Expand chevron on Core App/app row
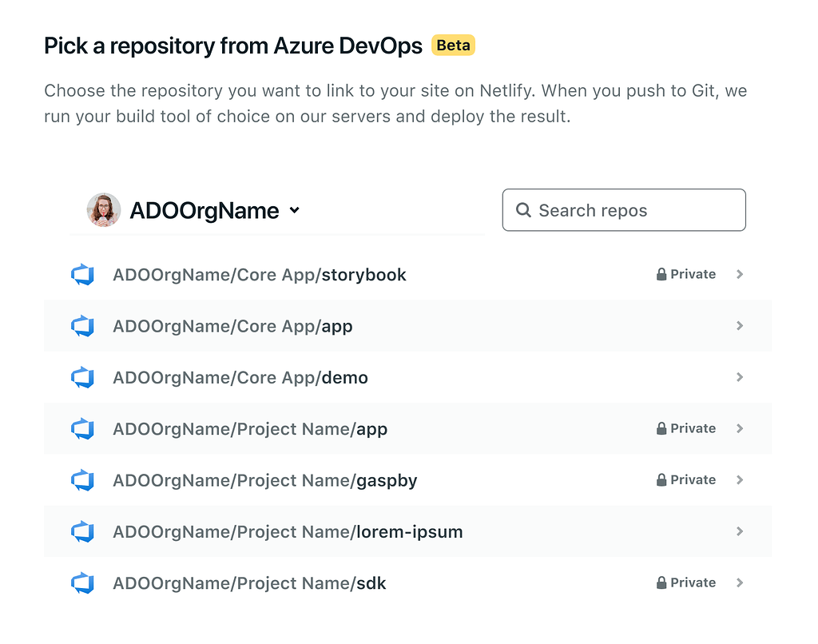The width and height of the screenshot is (818, 644). pyautogui.click(x=740, y=326)
